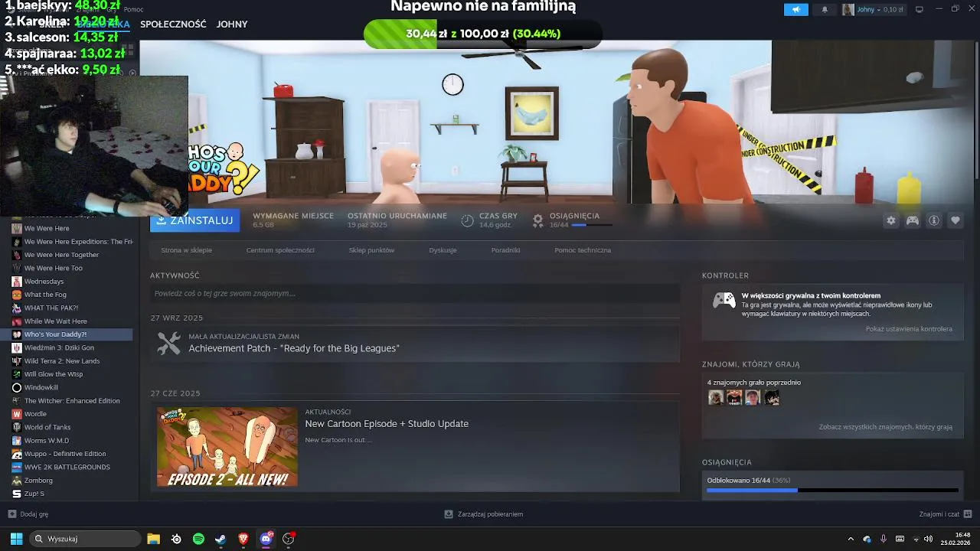Open Friends and chat icon
Screen dimensions: 980x551
point(968,514)
